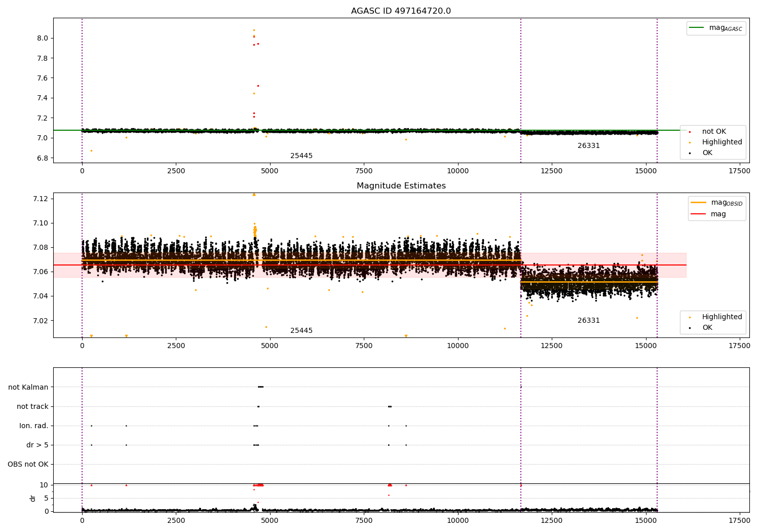760x532 pixels.
Task: Click the orange line swatch beside mag OBSID
Action: (x=698, y=203)
